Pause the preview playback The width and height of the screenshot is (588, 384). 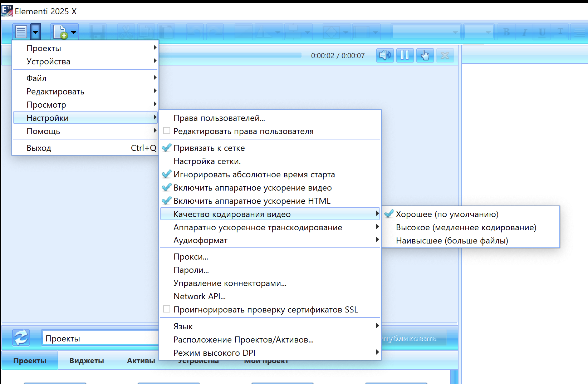pyautogui.click(x=405, y=55)
